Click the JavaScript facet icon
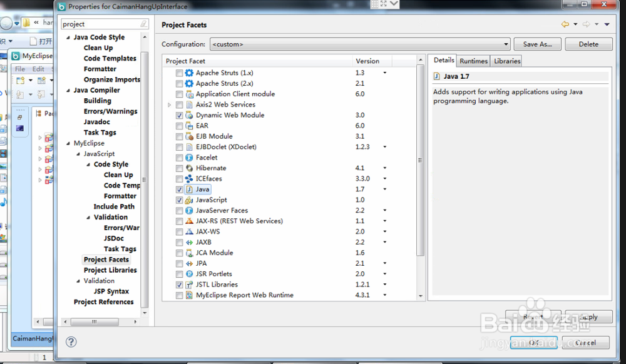 click(x=189, y=200)
